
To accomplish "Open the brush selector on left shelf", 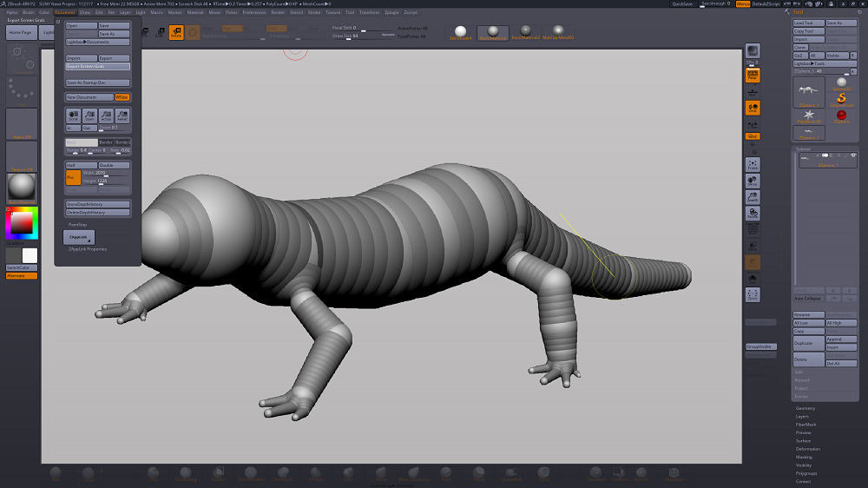I will pyautogui.click(x=22, y=59).
